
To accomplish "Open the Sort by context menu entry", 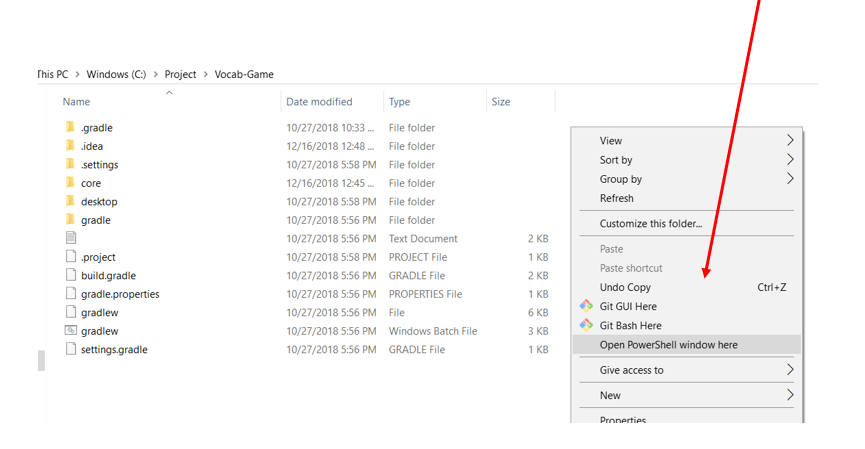I will tap(686, 160).
